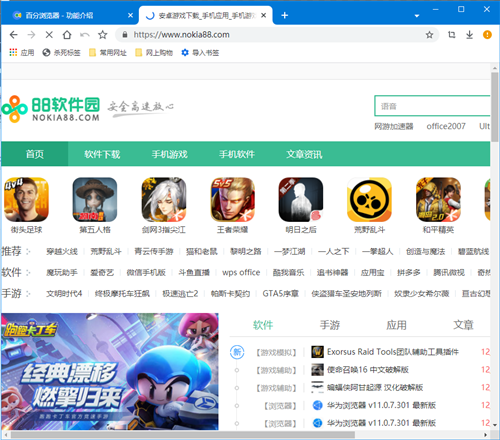
Task: Click the 网游加速器 hot search link
Action: pos(394,126)
